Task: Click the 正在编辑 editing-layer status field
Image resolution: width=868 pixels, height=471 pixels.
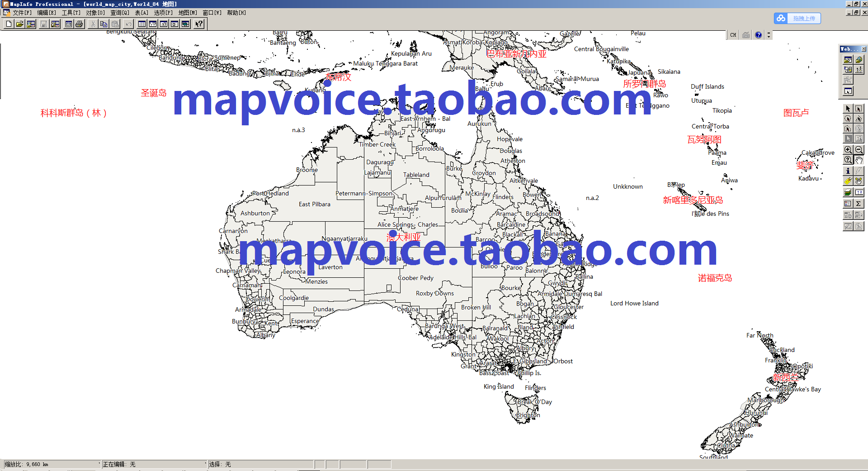Action: pos(154,464)
